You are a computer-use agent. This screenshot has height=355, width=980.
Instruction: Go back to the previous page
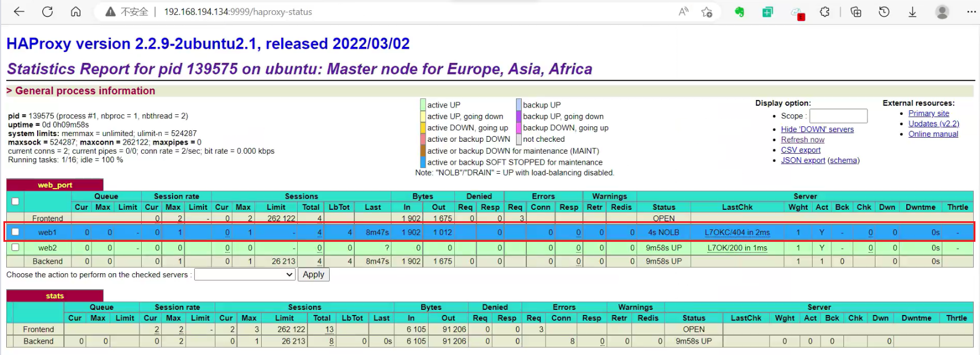coord(19,11)
